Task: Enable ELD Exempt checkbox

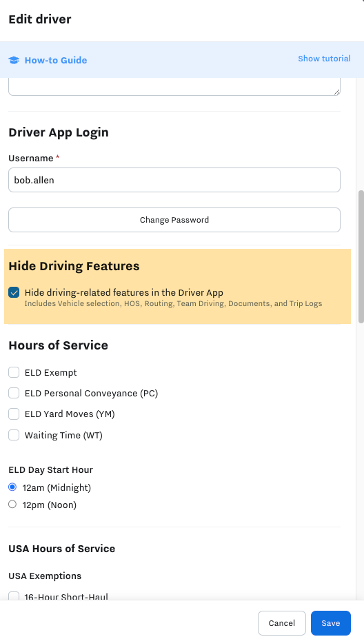Action: click(x=14, y=372)
